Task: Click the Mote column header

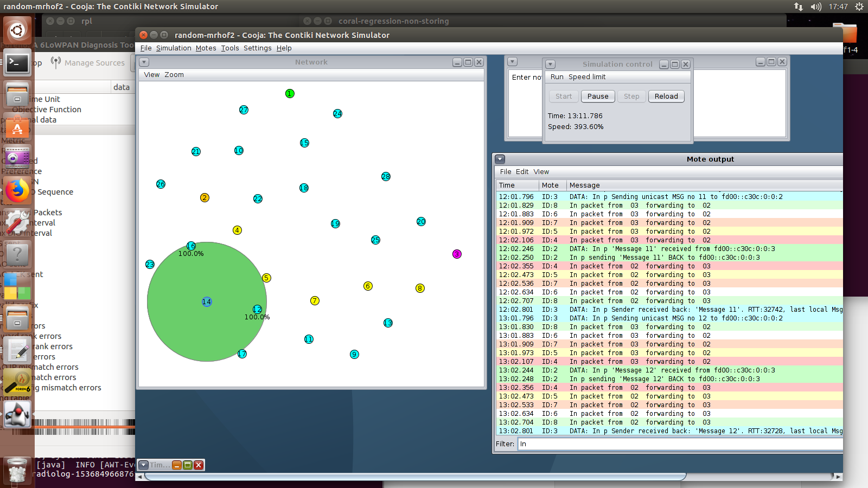Action: [552, 185]
